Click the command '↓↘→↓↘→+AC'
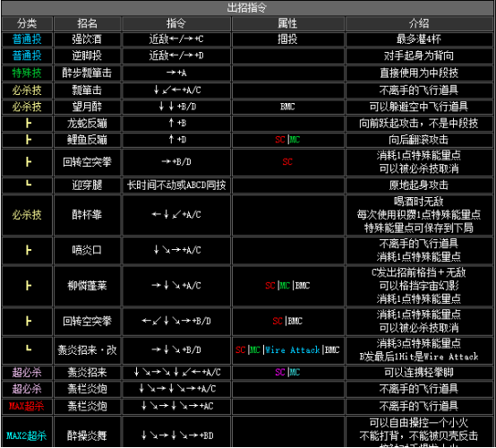The width and height of the screenshot is (496, 448). pyautogui.click(x=177, y=406)
